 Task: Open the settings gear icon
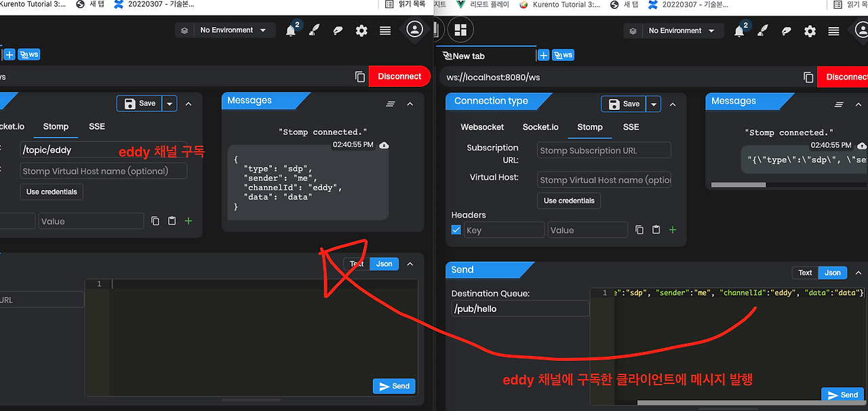[x=810, y=31]
